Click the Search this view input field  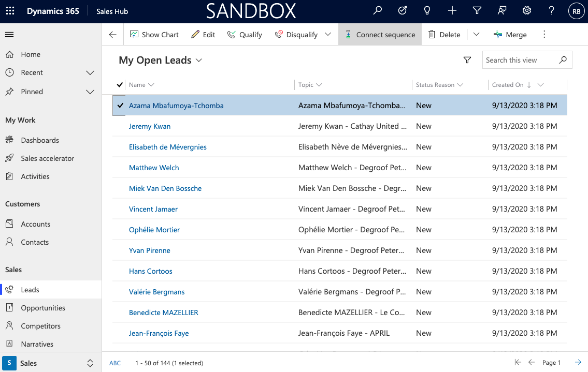[x=527, y=60]
